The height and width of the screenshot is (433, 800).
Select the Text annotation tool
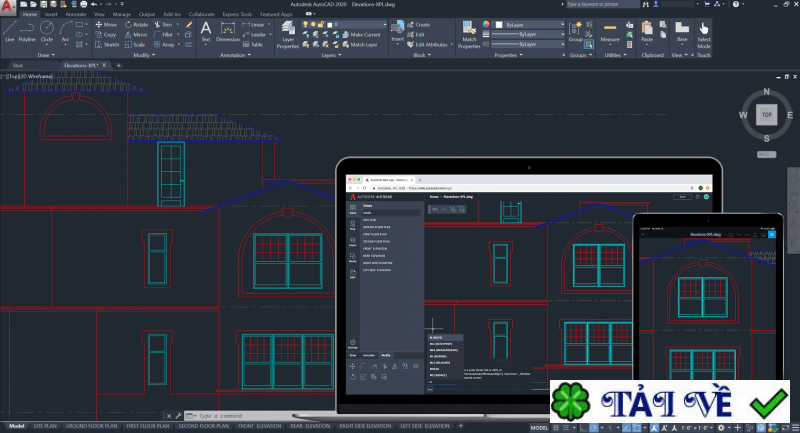[x=206, y=31]
